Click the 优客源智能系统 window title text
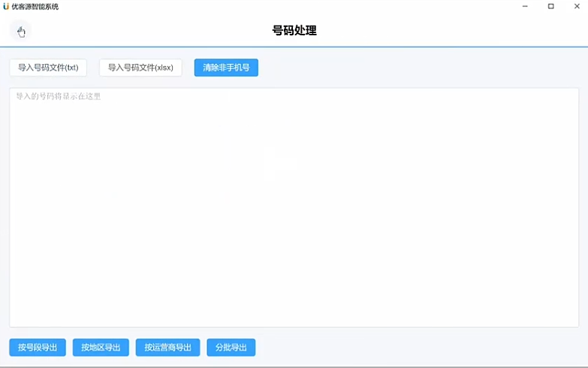 coord(35,6)
